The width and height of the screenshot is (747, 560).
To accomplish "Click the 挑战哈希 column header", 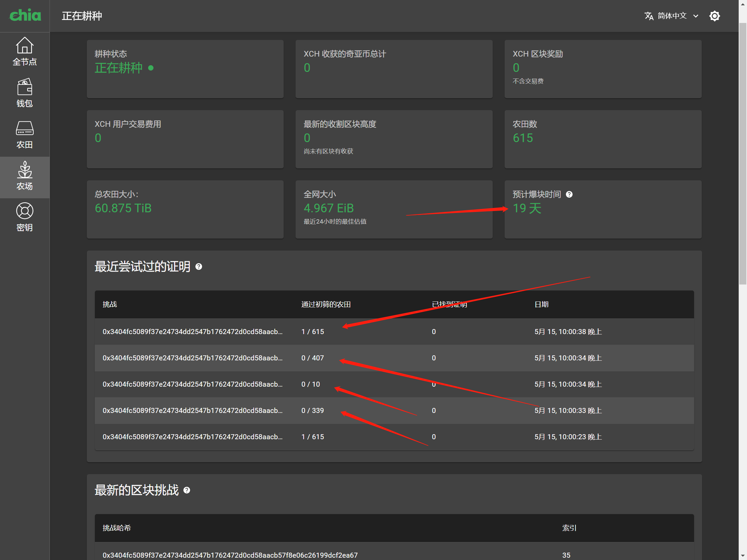I will 117,528.
